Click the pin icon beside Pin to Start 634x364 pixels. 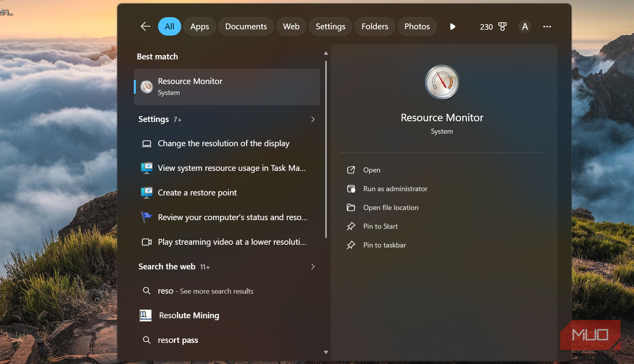[351, 226]
